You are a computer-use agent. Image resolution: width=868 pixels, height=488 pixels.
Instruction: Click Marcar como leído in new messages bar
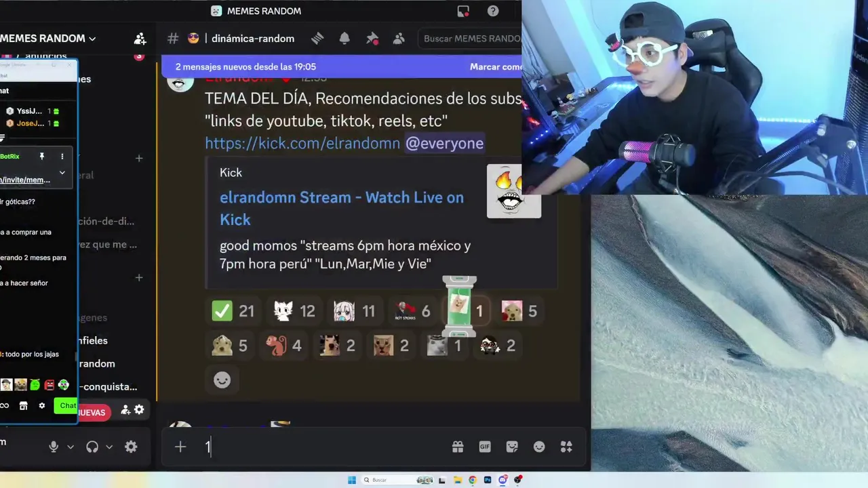pyautogui.click(x=496, y=66)
